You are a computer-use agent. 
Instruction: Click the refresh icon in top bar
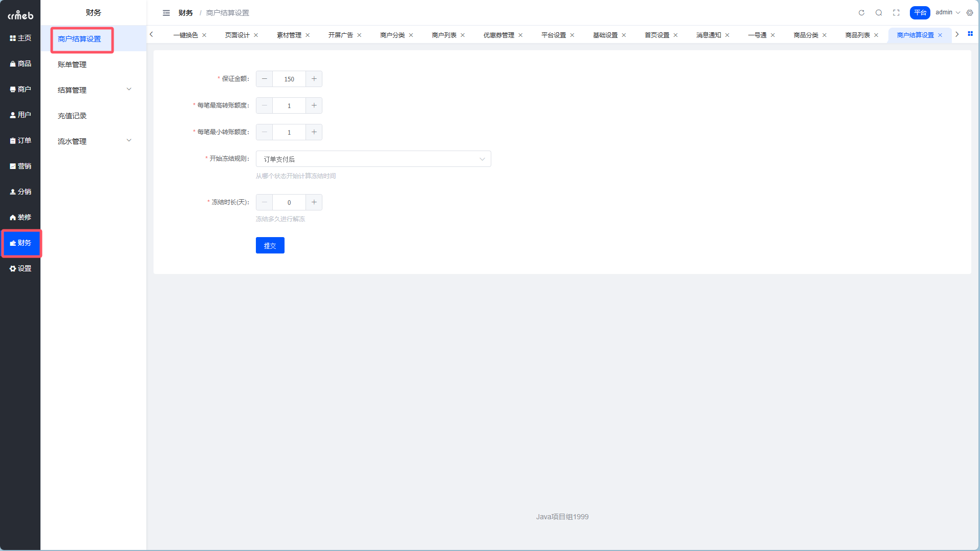tap(861, 13)
